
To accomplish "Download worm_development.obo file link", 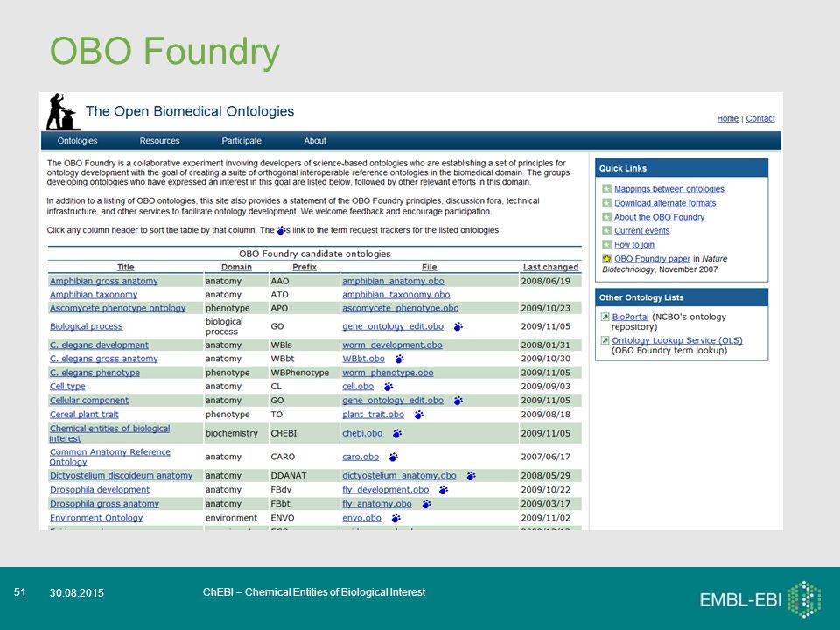I will [392, 346].
